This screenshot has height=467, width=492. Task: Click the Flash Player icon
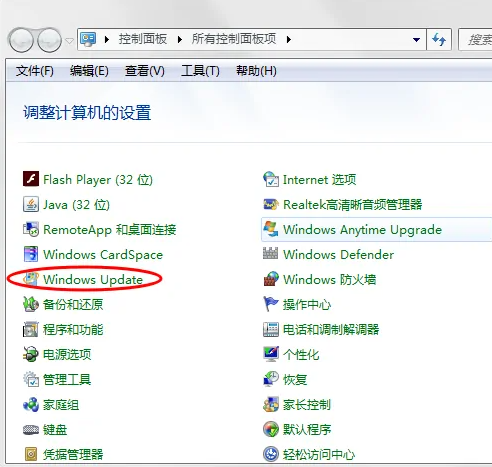point(31,179)
